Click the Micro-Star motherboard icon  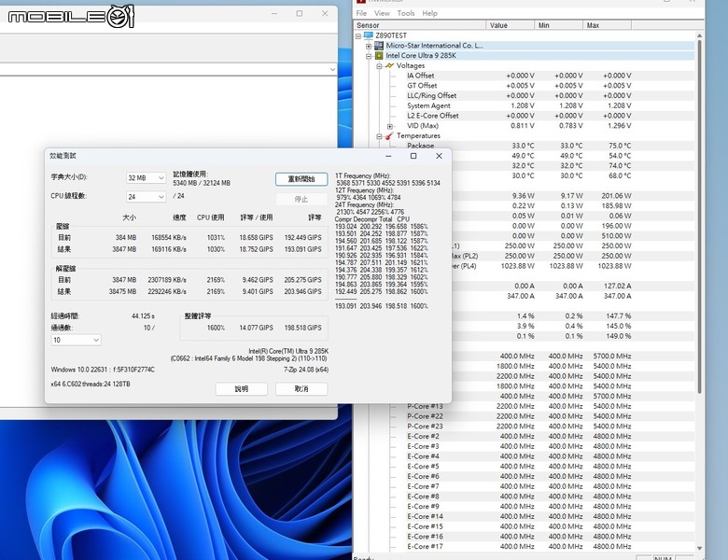click(379, 46)
